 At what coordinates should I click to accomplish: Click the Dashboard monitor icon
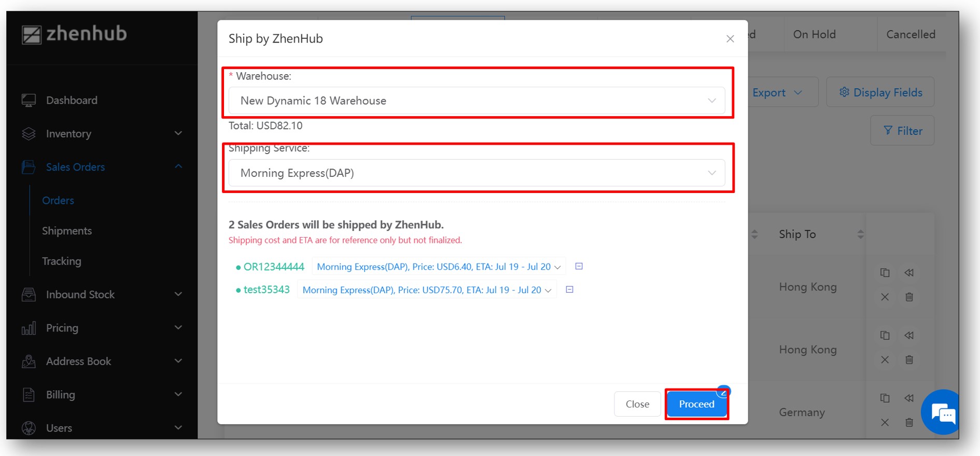coord(29,100)
